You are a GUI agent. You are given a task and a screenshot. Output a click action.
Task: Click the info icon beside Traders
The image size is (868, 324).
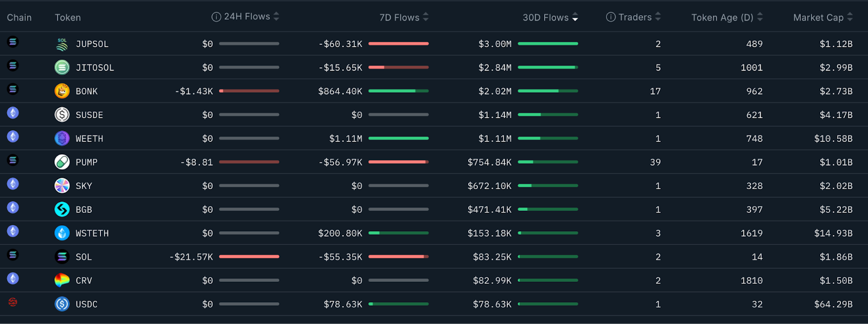pos(611,17)
